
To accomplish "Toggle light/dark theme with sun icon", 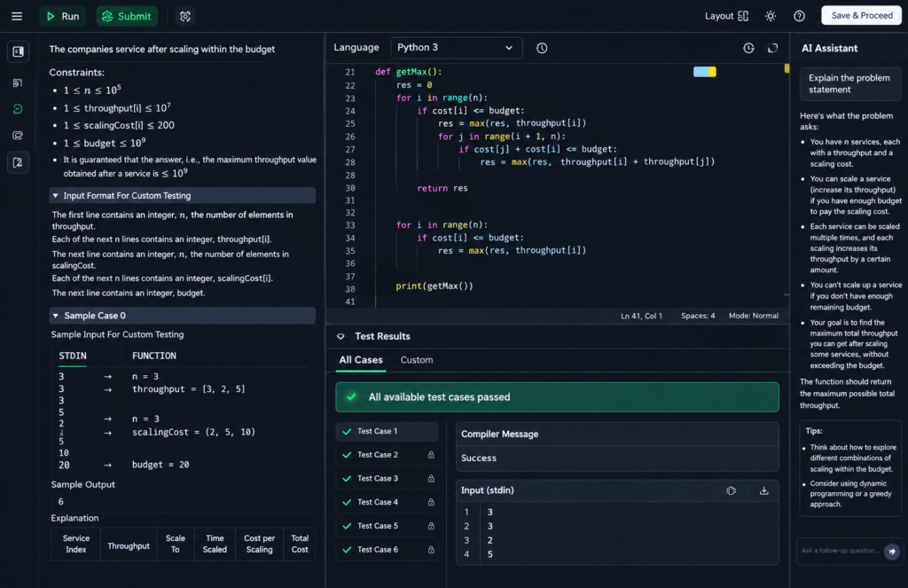I will 771,16.
